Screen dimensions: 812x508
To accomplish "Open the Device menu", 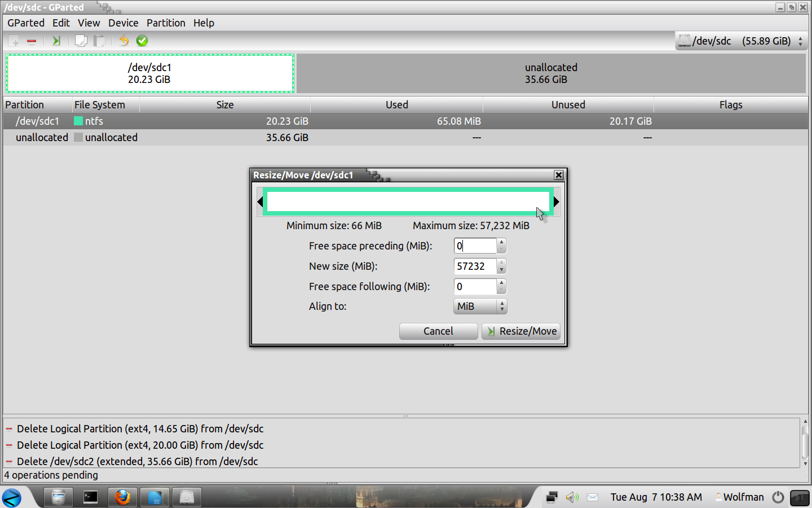I will click(x=123, y=23).
